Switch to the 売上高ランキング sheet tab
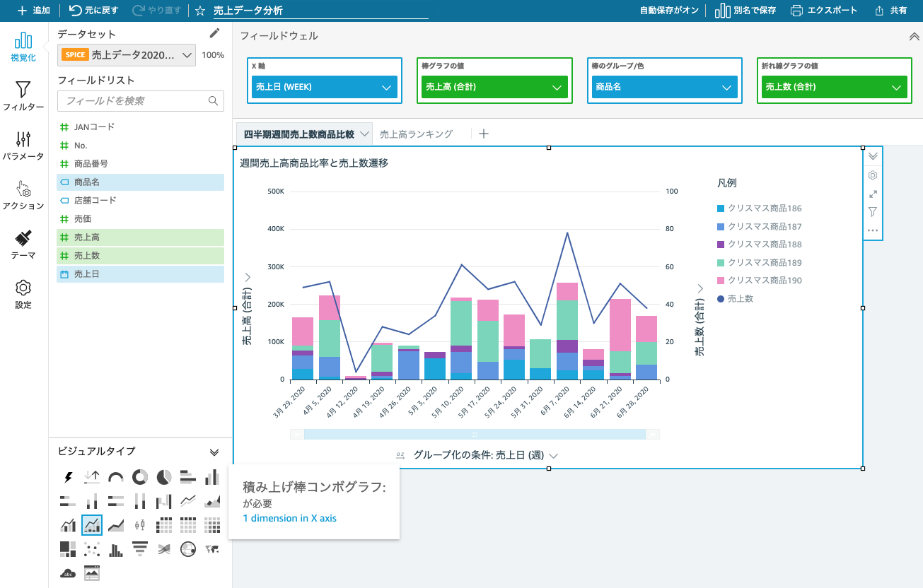The width and height of the screenshot is (923, 588). tap(416, 134)
